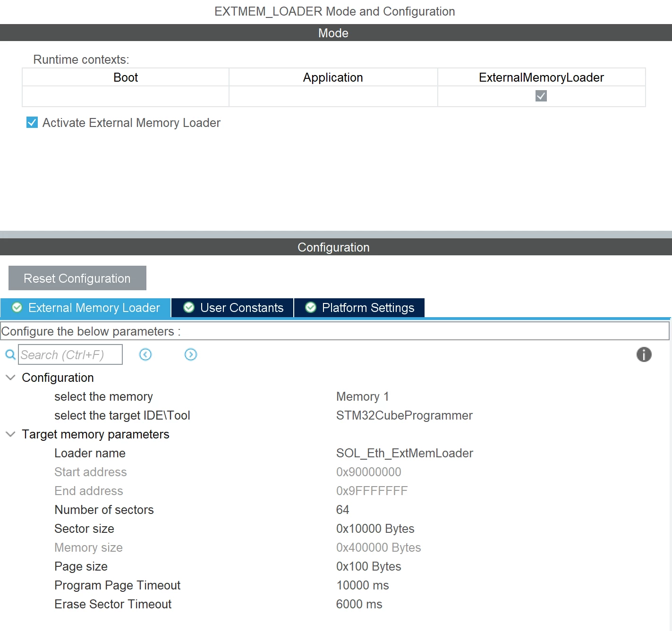Open the parameter information icon
Image resolution: width=672 pixels, height=631 pixels.
pyautogui.click(x=644, y=354)
